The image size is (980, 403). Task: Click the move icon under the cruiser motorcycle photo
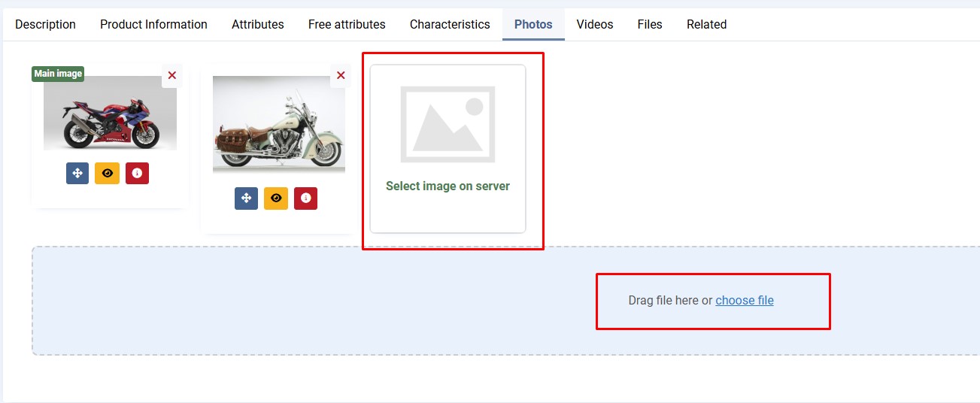246,198
